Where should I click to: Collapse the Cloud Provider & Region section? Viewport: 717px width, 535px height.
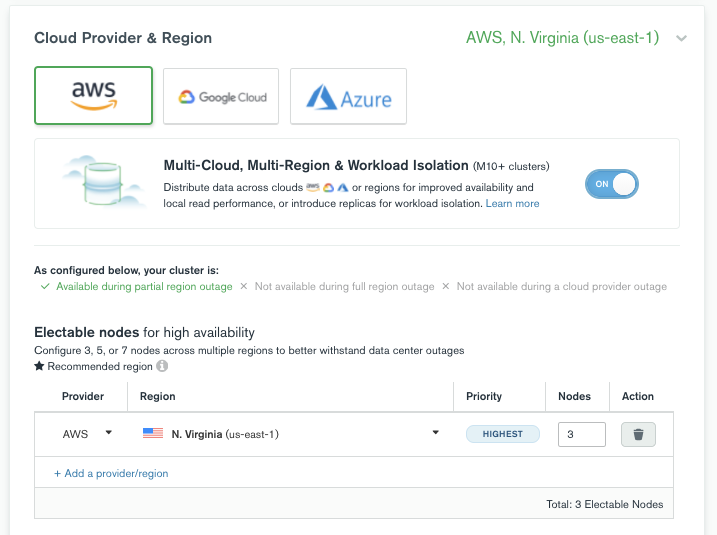[681, 38]
